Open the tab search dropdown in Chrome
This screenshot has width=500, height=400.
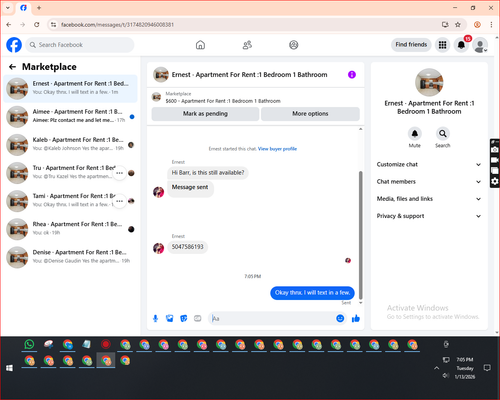coord(8,8)
